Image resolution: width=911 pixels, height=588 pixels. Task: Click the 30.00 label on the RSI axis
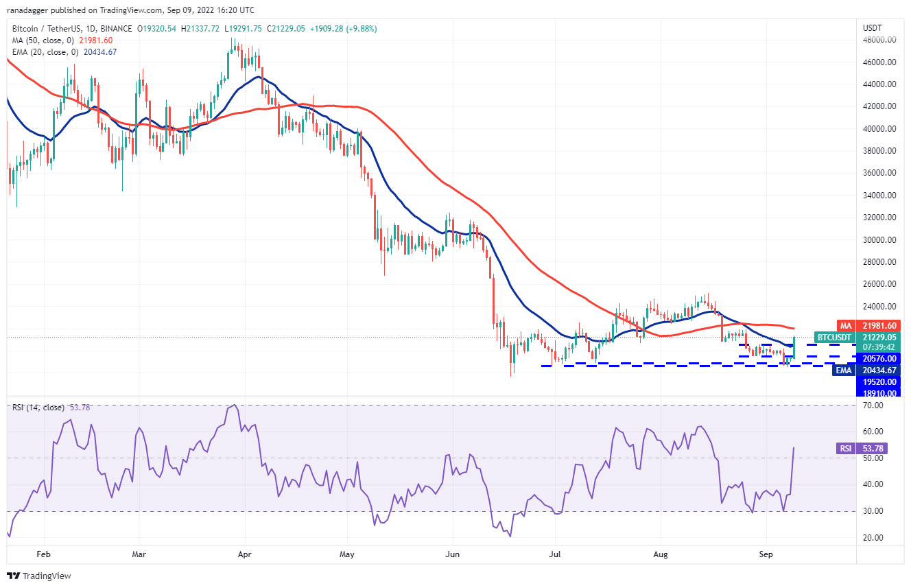pos(872,511)
